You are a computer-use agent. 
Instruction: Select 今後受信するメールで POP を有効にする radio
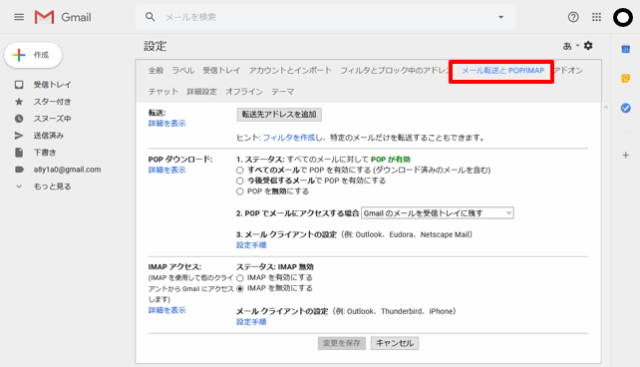click(240, 181)
